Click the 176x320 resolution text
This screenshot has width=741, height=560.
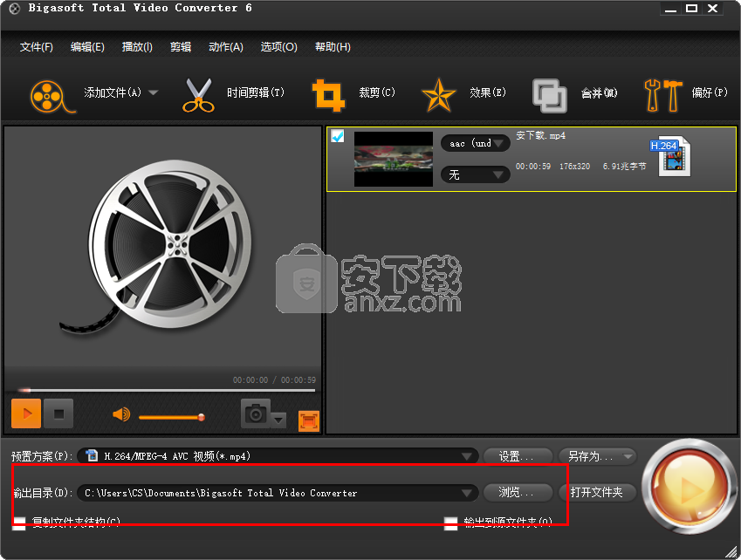point(574,167)
